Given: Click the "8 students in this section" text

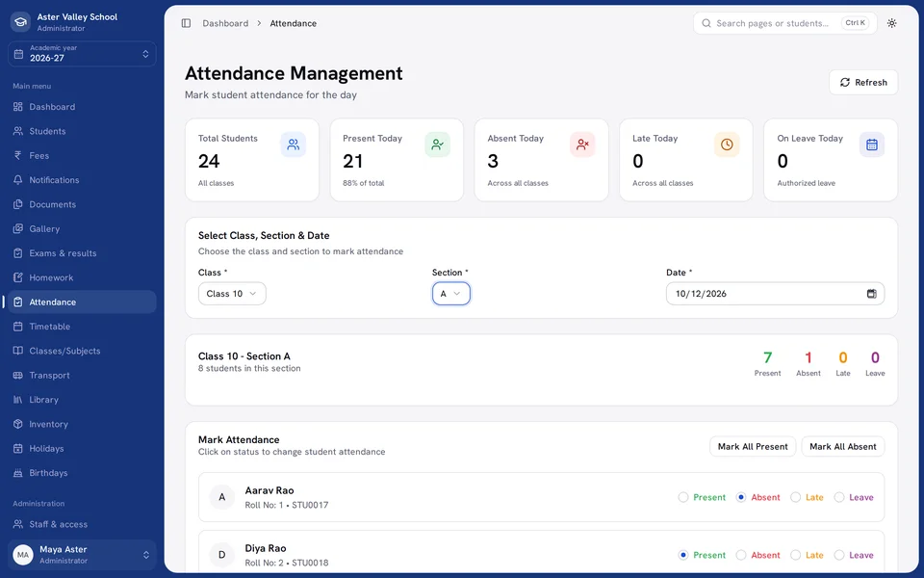Looking at the screenshot, I should 249,369.
